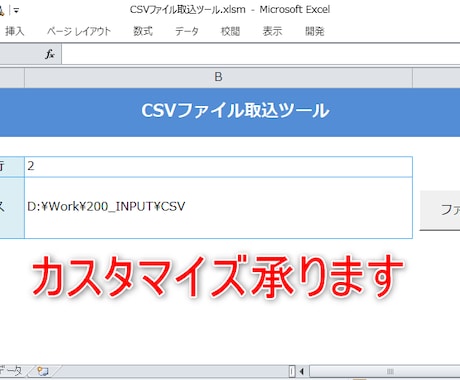The image size is (460, 380).
Task: Open the 校閲 ribbon tab
Action: coord(230,31)
